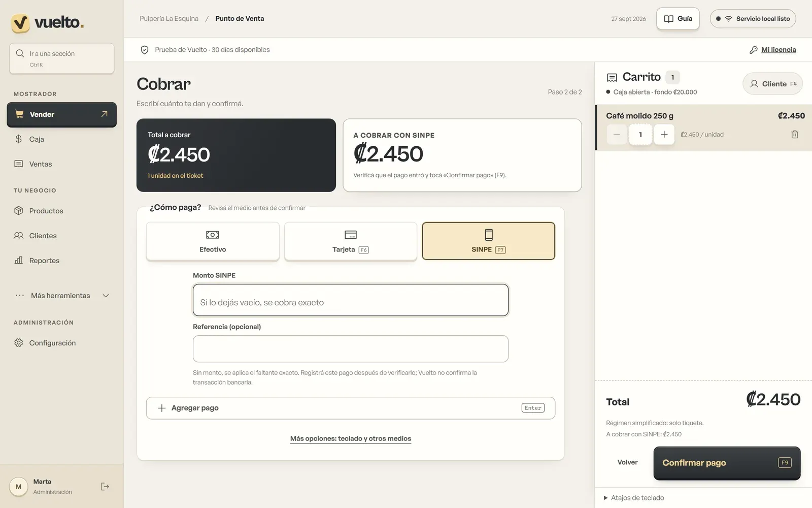Click 'Caja abierta · fondo ₡20.000' text

pos(655,92)
